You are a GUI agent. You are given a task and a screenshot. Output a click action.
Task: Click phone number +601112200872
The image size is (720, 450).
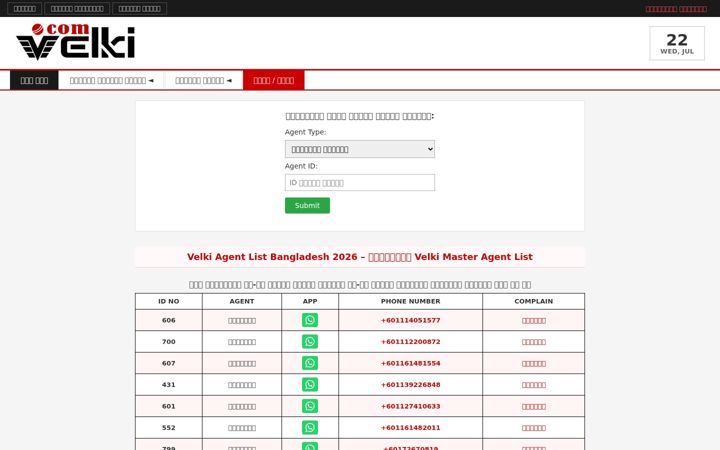(411, 342)
